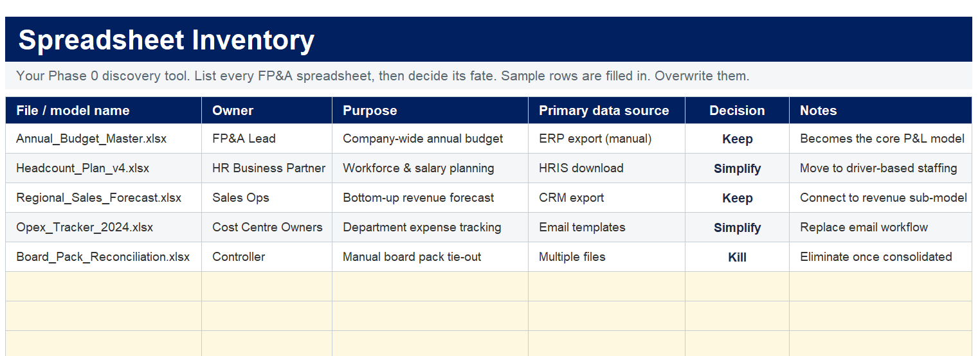The height and width of the screenshot is (356, 980).
Task: Click the 'Sales Ops' owner cell
Action: click(267, 198)
